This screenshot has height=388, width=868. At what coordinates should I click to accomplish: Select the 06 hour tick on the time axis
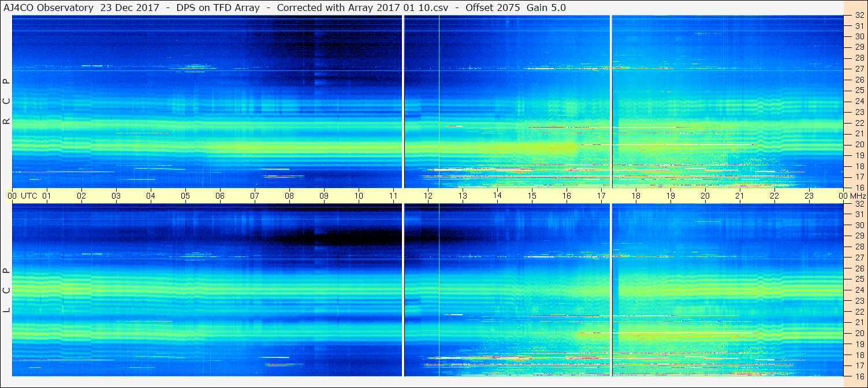click(220, 196)
